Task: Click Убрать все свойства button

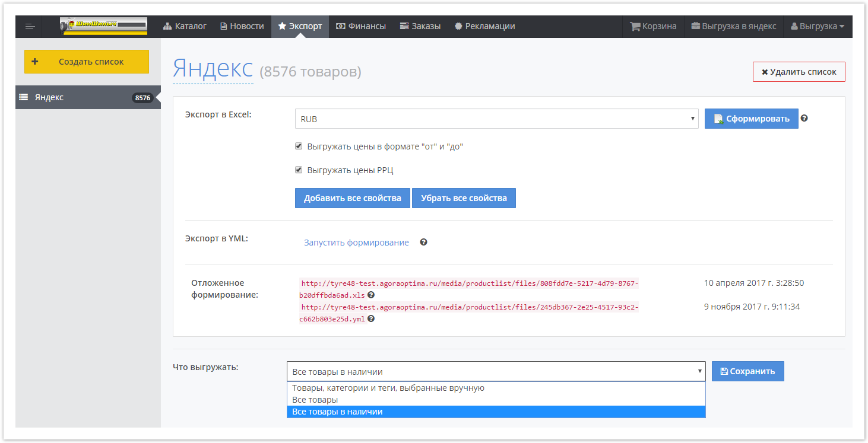Action: point(464,198)
